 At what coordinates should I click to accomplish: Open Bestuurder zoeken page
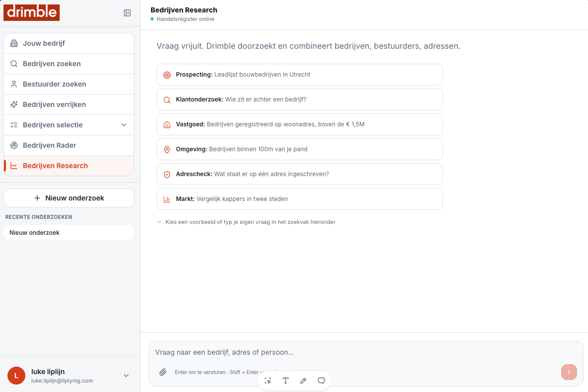[x=69, y=84]
